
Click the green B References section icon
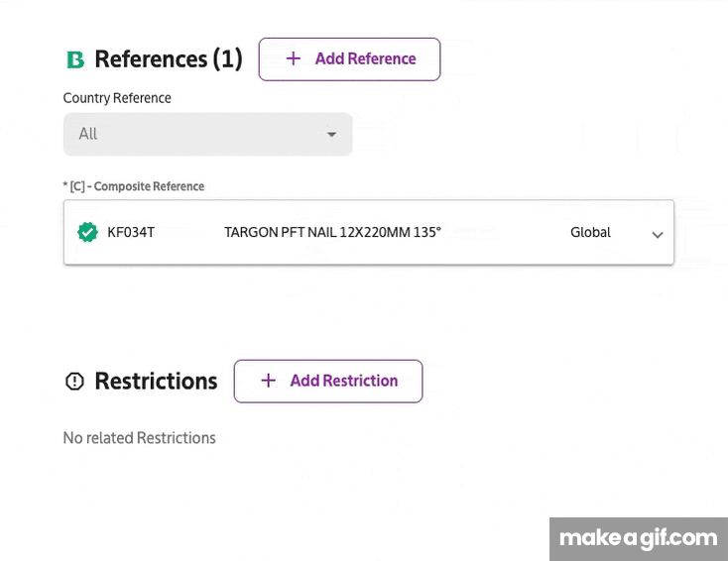(x=74, y=59)
